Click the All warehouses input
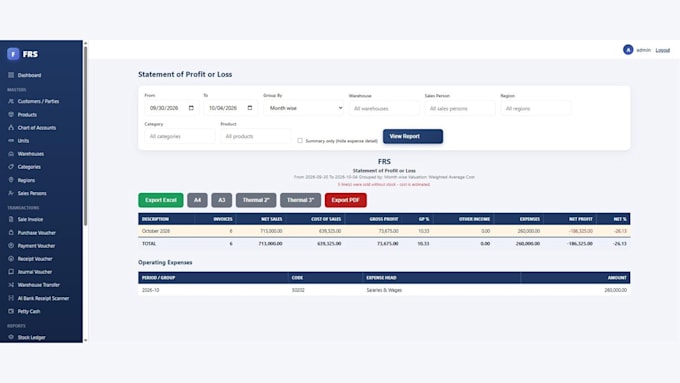The image size is (680, 383). coord(384,108)
